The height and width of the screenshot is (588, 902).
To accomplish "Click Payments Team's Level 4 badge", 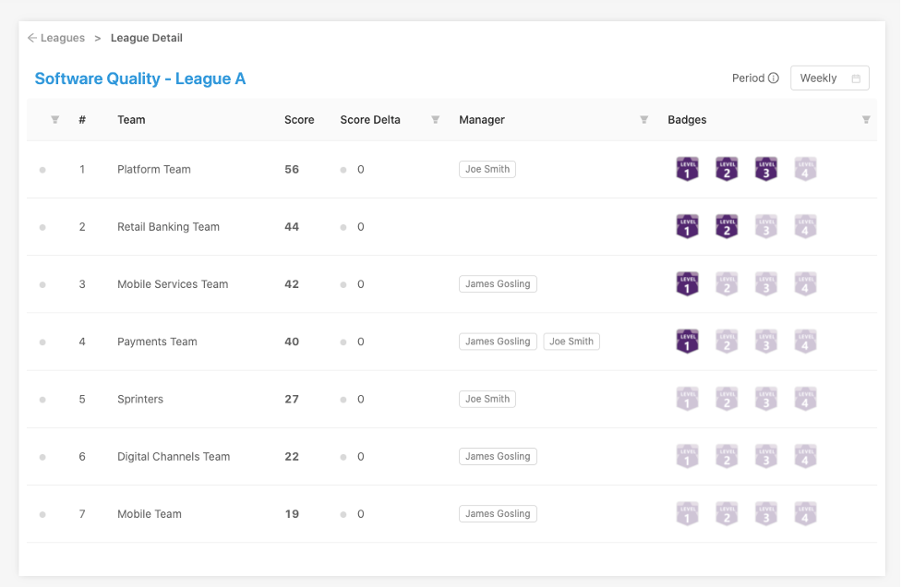I will click(805, 342).
